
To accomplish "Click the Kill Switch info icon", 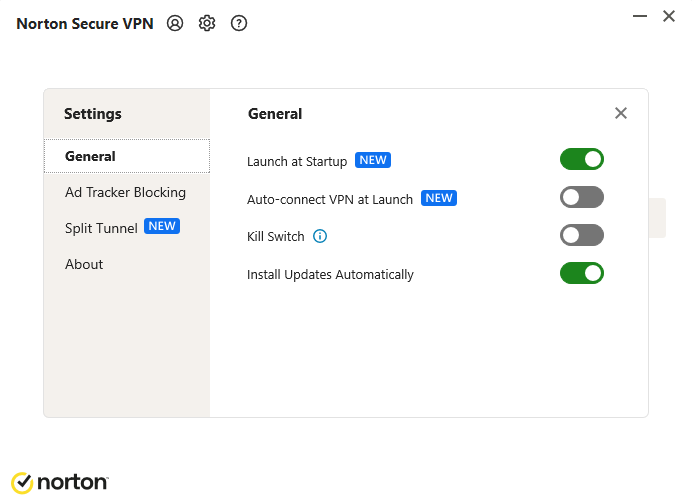I will pos(320,237).
